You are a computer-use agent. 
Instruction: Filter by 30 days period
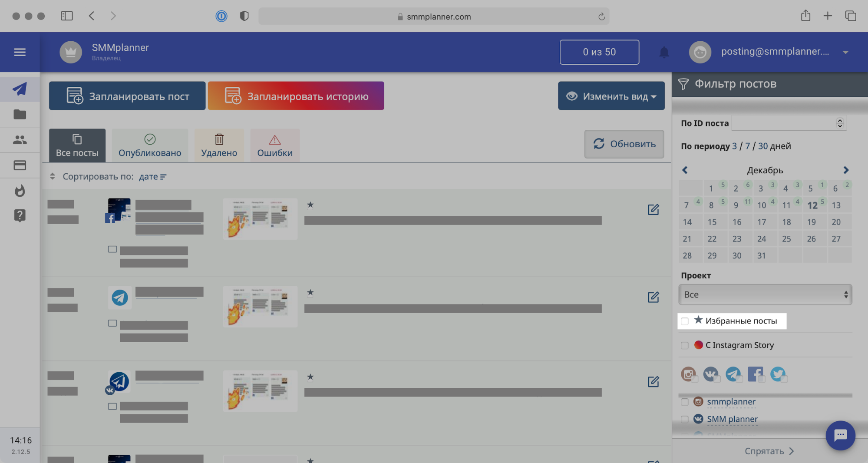(763, 146)
